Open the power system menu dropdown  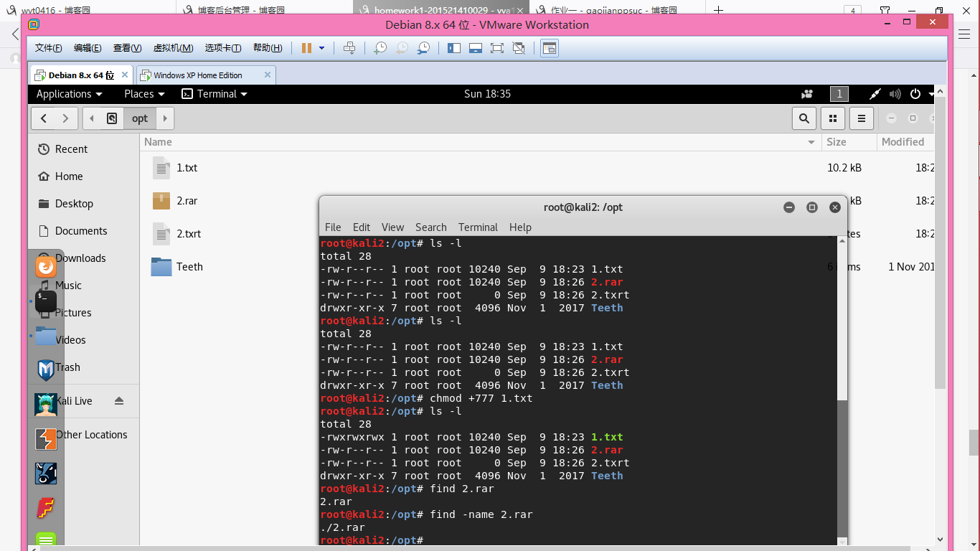coord(923,94)
